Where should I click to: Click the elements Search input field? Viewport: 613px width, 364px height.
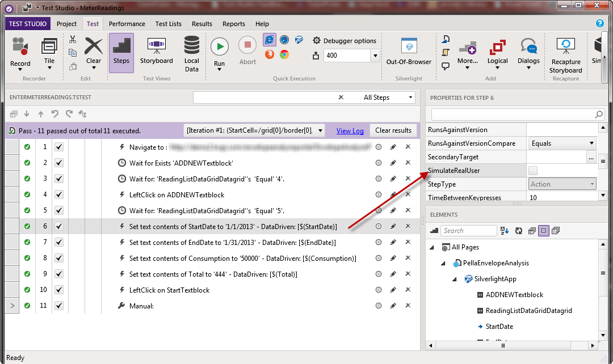tap(469, 231)
